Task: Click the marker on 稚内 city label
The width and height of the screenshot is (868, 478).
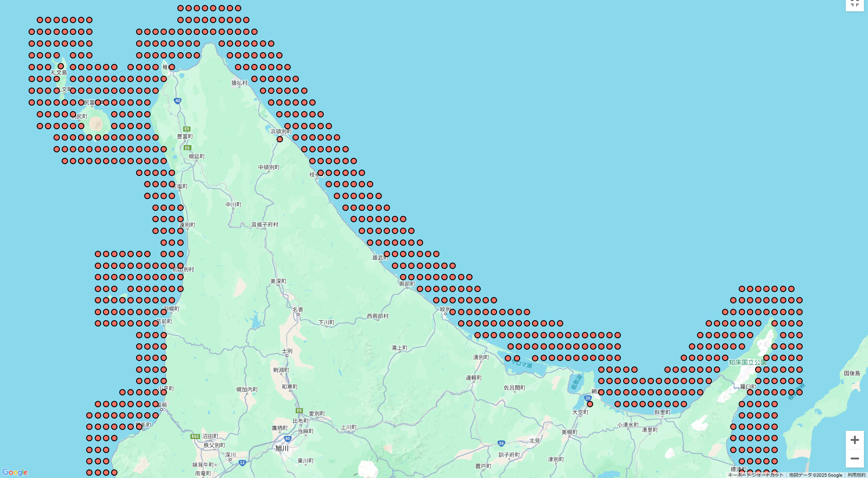Action: [x=172, y=67]
